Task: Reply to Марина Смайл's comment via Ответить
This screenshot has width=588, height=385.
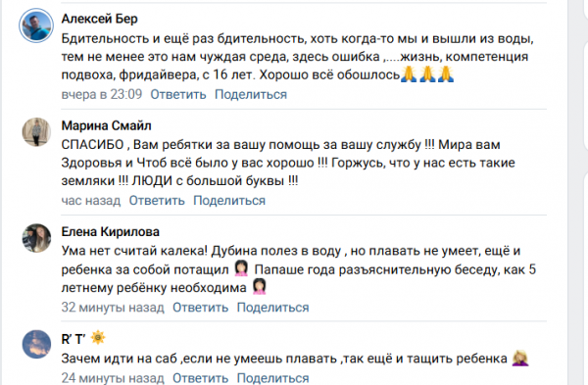Action: pyautogui.click(x=157, y=201)
